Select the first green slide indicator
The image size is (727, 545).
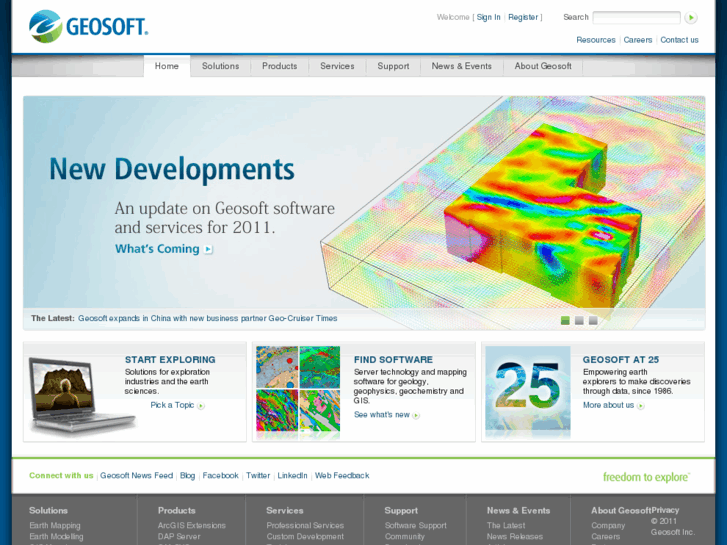(x=565, y=321)
